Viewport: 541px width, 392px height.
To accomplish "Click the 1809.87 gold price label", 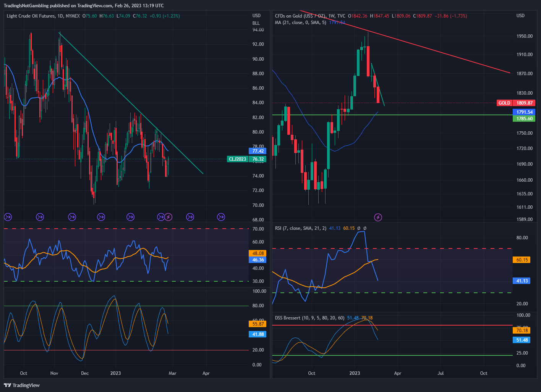I will tap(524, 103).
